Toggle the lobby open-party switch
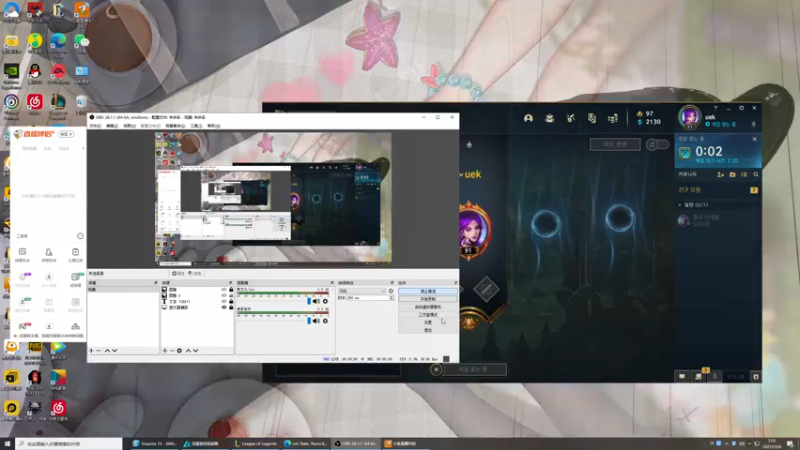The height and width of the screenshot is (450, 800). 657,144
